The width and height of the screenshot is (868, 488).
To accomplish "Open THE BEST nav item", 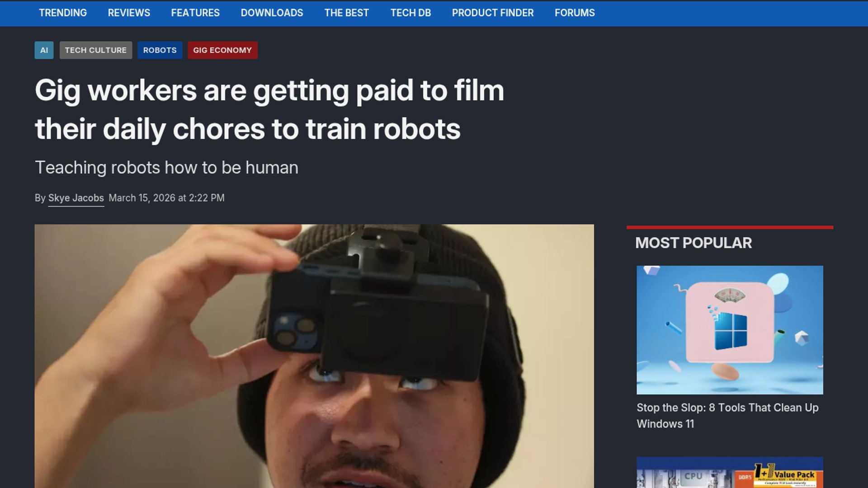I will pos(346,13).
